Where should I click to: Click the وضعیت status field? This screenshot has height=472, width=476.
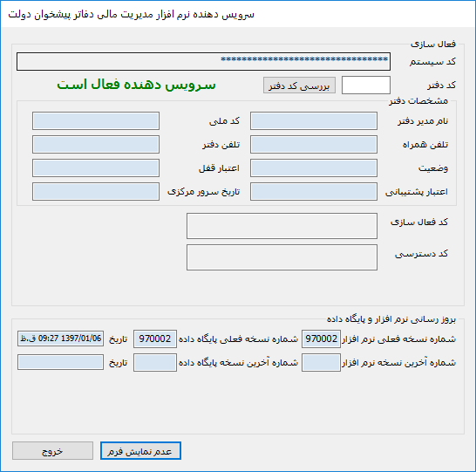point(314,168)
